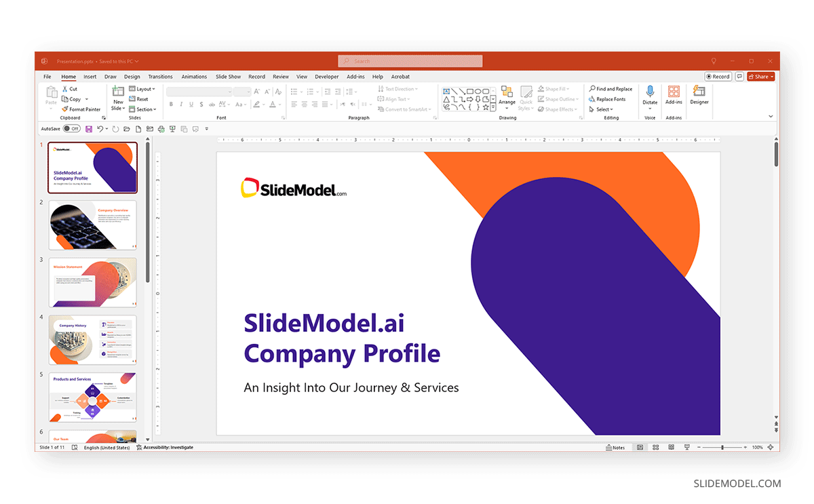Toggle italic formatting

(x=182, y=104)
